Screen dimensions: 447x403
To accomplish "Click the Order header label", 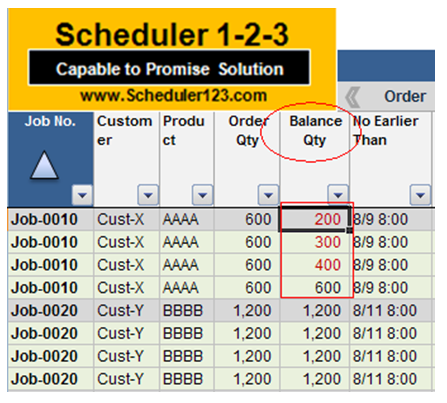I will (405, 97).
